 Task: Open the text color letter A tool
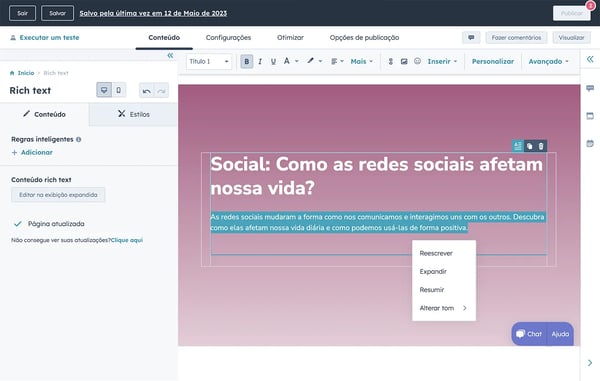click(x=286, y=61)
